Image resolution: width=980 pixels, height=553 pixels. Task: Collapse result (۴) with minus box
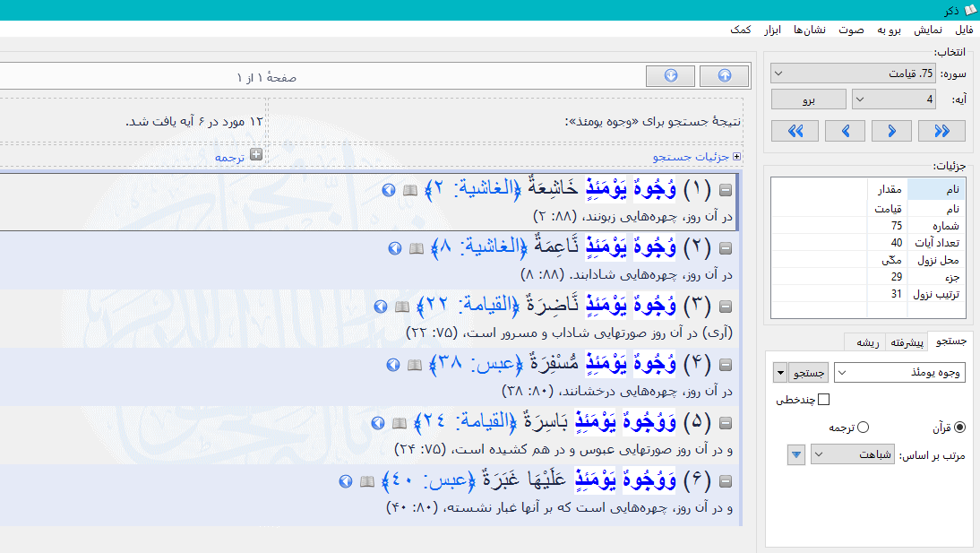(x=726, y=365)
